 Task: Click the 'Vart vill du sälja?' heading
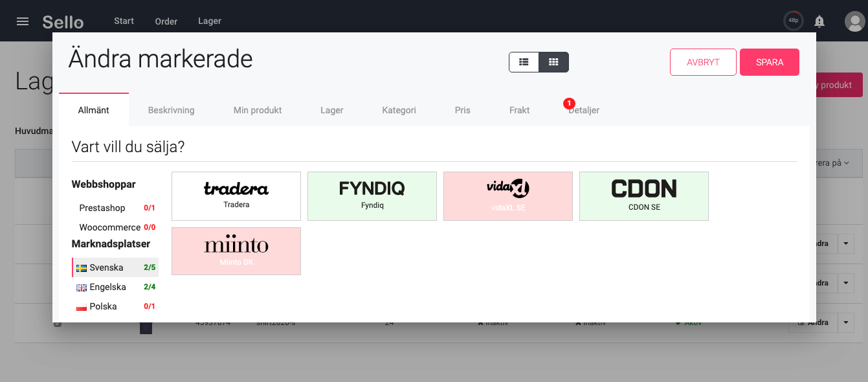coord(128,147)
